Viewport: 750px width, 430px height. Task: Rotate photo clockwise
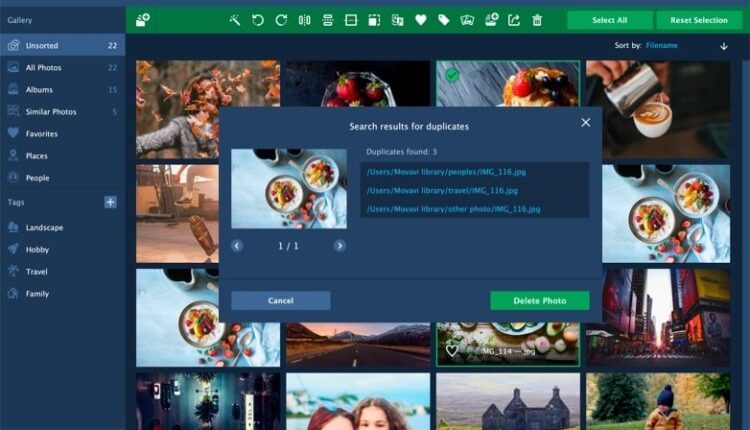point(281,20)
